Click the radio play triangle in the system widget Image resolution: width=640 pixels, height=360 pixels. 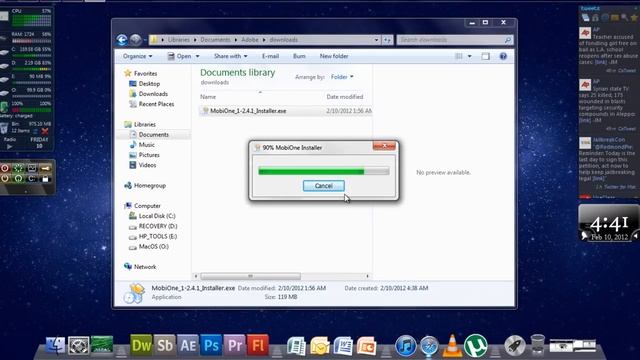[10, 146]
